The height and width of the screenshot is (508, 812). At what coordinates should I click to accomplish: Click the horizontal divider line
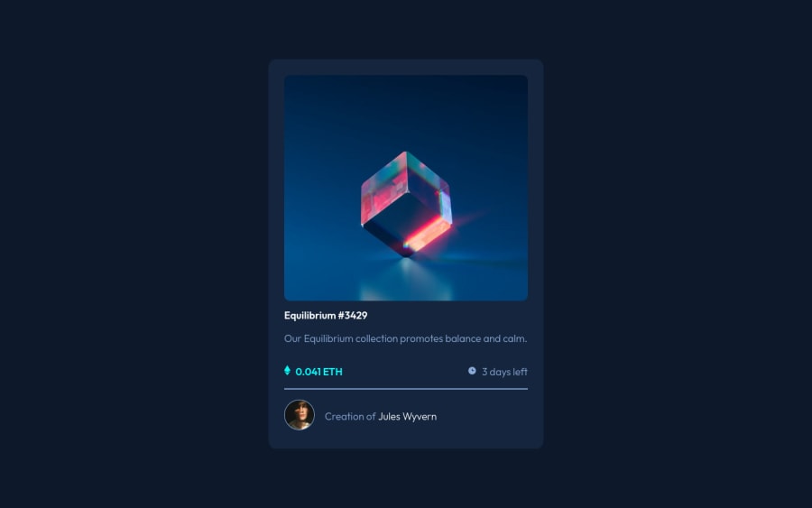tap(406, 389)
